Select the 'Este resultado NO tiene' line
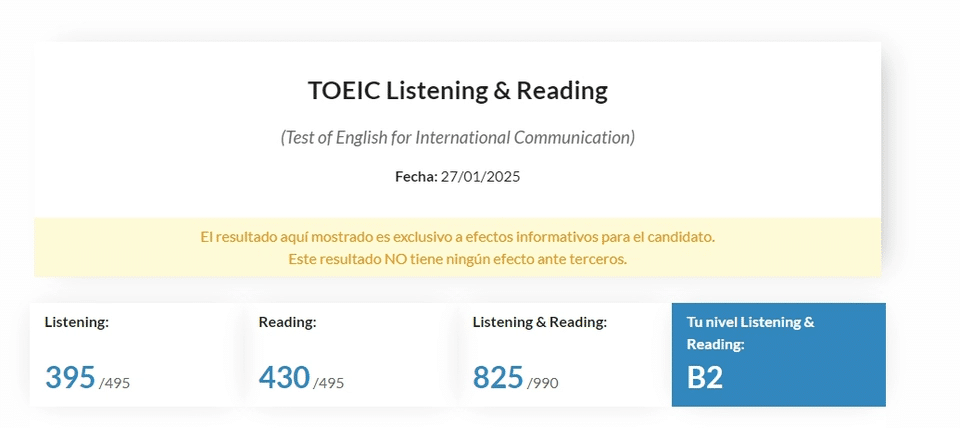The width and height of the screenshot is (960, 428). (x=457, y=259)
